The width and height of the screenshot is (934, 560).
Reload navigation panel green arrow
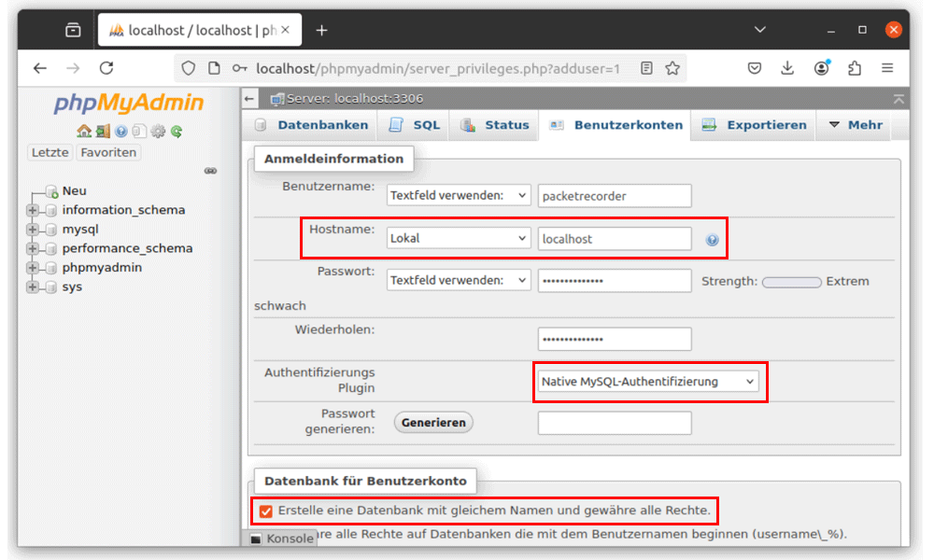pos(177,131)
